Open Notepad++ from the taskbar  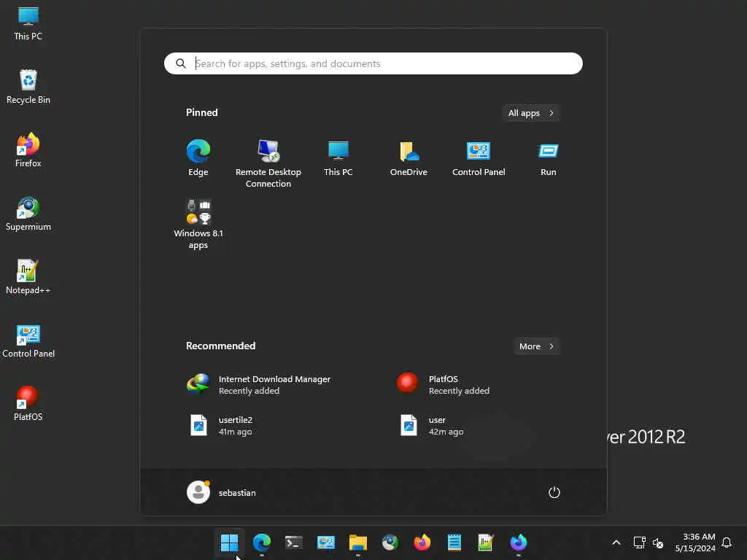[x=486, y=542]
